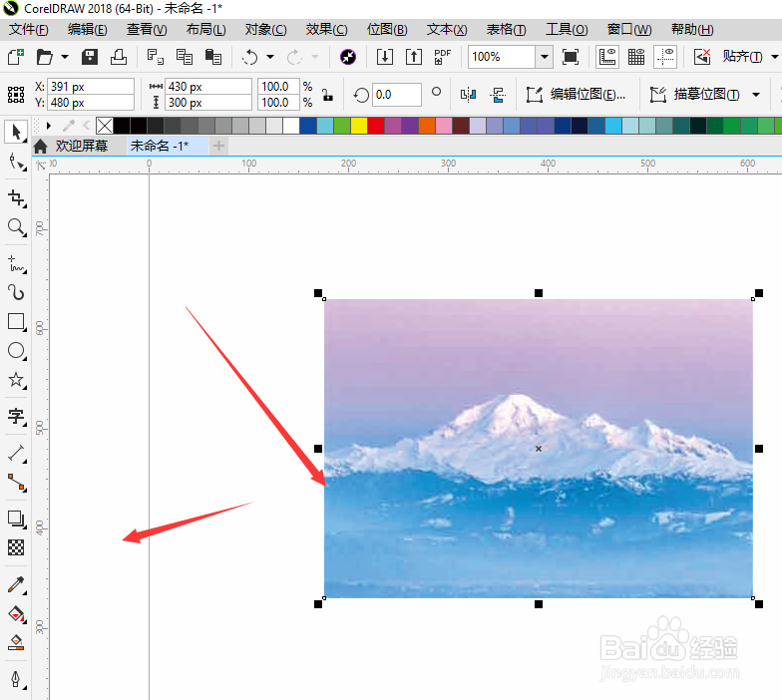Image resolution: width=782 pixels, height=700 pixels.
Task: Select the Pick tool in the toolbox
Action: coord(16,132)
